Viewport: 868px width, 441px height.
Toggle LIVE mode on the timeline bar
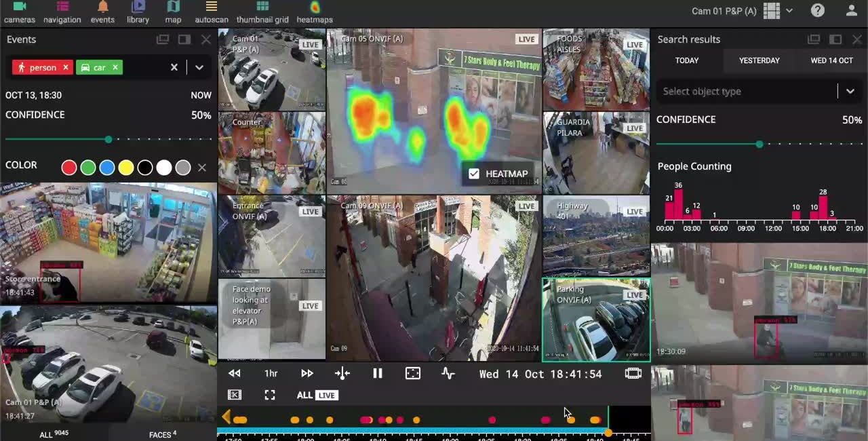click(x=325, y=395)
